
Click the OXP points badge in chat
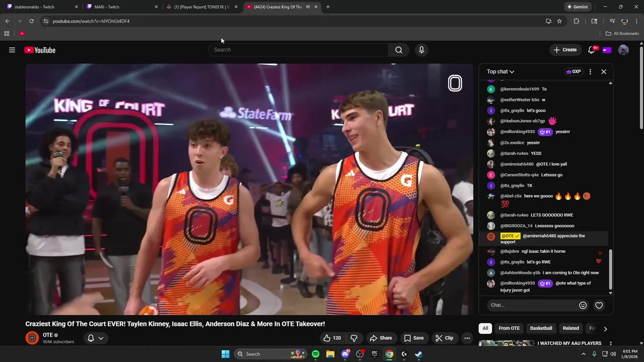coord(574,72)
